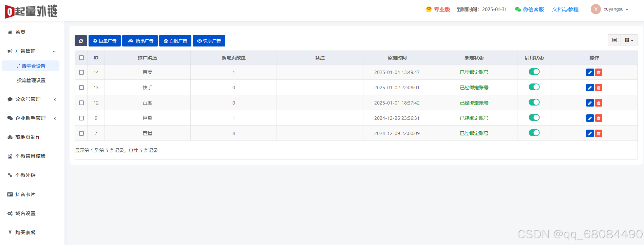Click the refresh icon button

(x=81, y=41)
